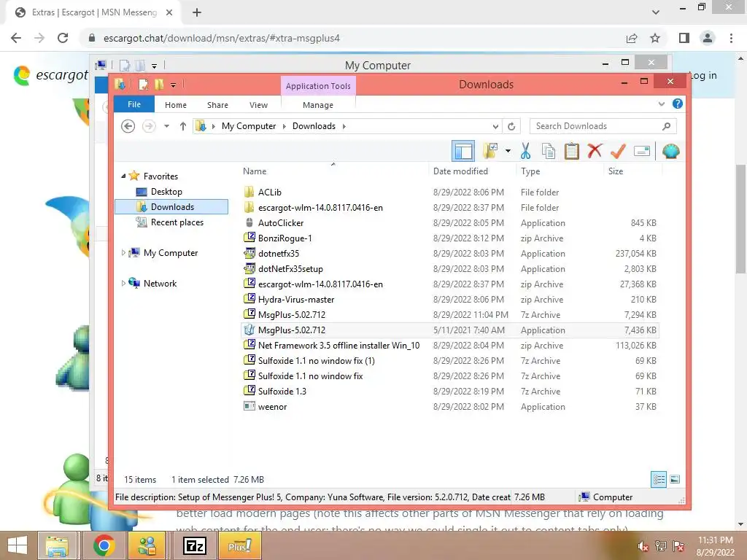747x560 pixels.
Task: Open recent locations dropdown arrow
Action: (166, 126)
